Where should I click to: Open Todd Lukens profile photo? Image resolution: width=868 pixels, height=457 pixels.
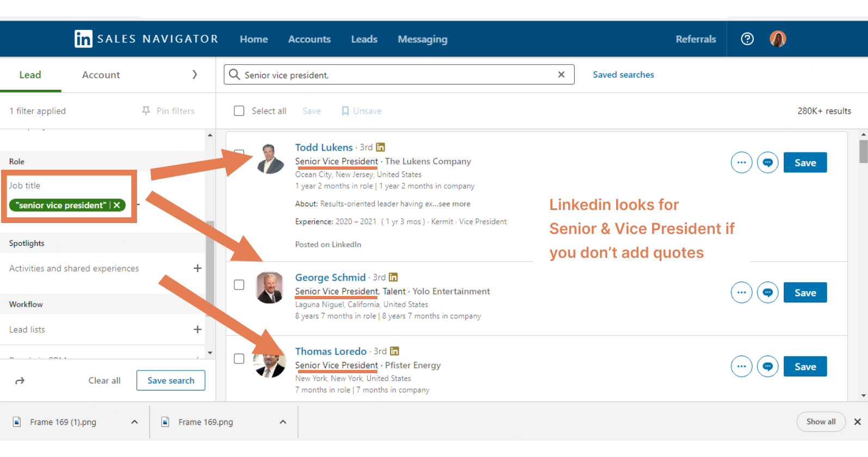click(270, 159)
